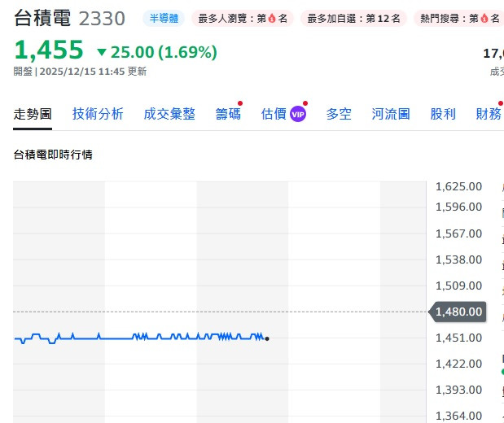Switch to the 技術分析 tab

[x=98, y=114]
